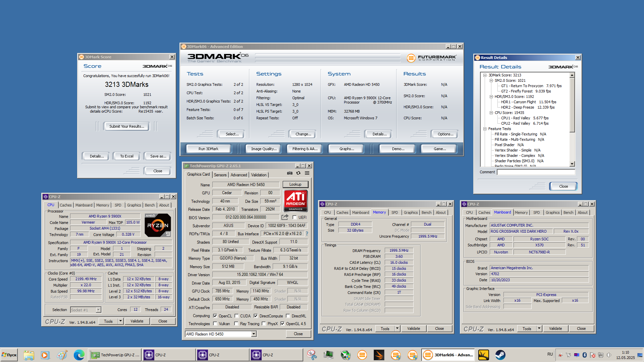Open Paint from the taskbar
Image resolution: width=644 pixels, height=362 pixels.
(62, 355)
